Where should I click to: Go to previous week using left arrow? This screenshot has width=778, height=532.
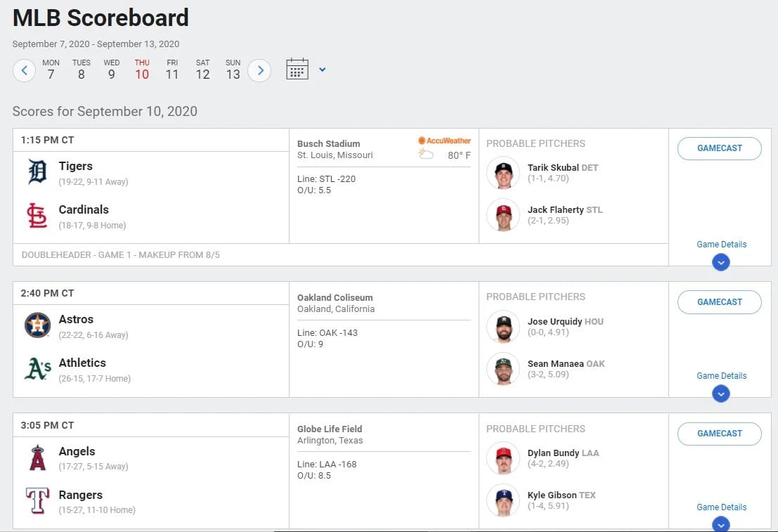(x=25, y=70)
